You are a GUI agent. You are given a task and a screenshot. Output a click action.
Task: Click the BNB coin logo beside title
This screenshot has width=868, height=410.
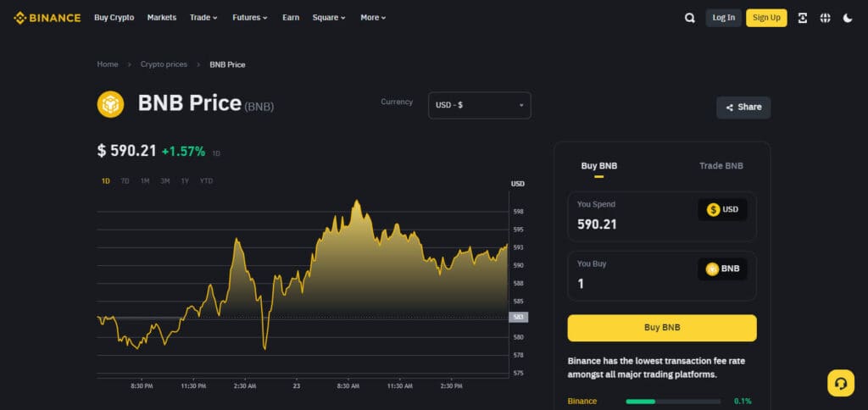click(111, 104)
